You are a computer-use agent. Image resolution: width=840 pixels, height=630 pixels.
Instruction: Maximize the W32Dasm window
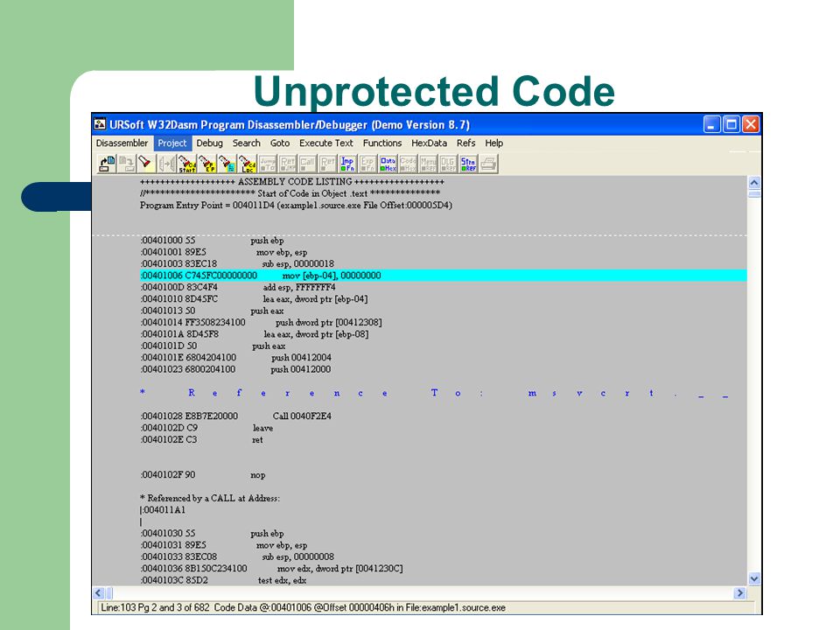731,124
